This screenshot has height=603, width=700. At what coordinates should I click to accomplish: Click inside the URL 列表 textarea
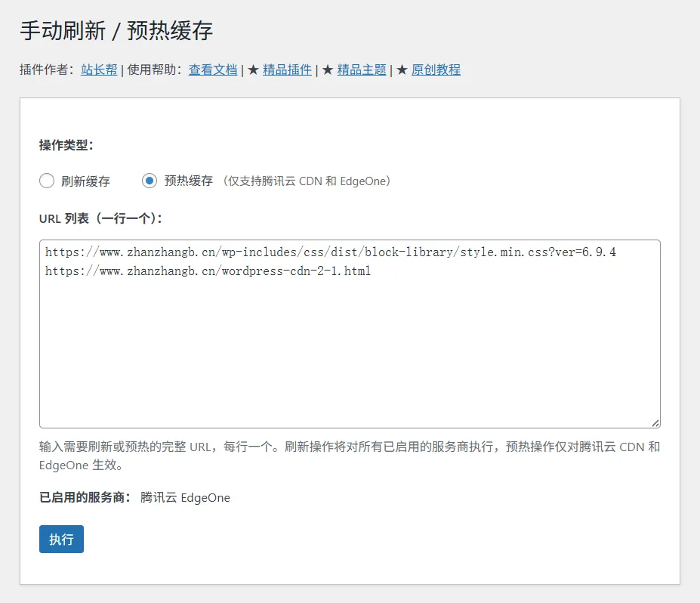(350, 334)
